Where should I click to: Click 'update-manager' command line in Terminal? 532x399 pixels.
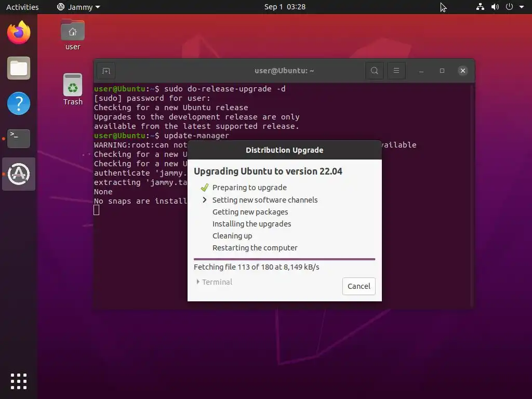tap(196, 136)
